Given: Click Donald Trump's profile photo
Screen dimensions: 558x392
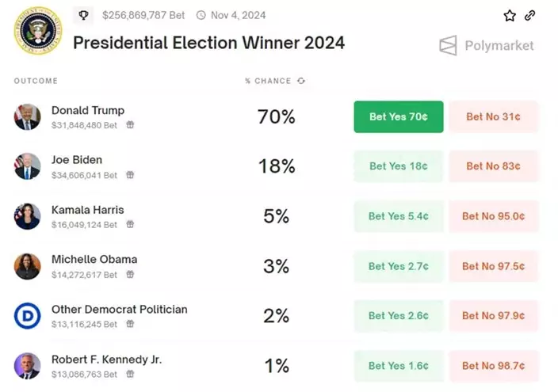Looking at the screenshot, I should pos(27,117).
